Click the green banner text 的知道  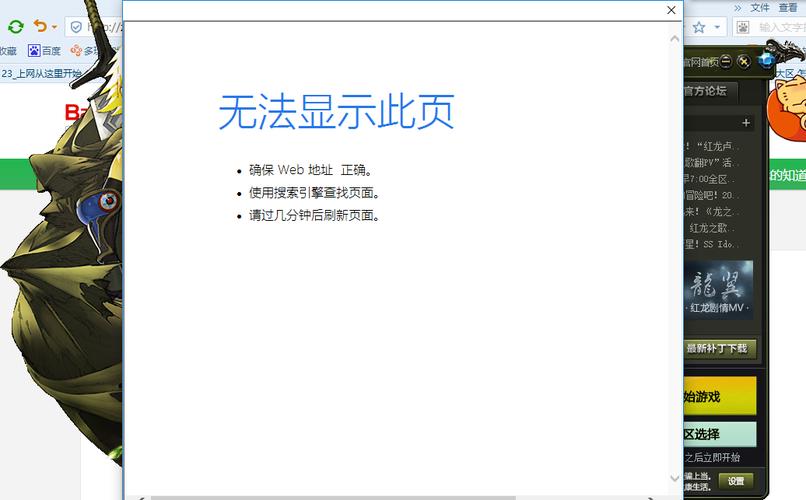787,175
